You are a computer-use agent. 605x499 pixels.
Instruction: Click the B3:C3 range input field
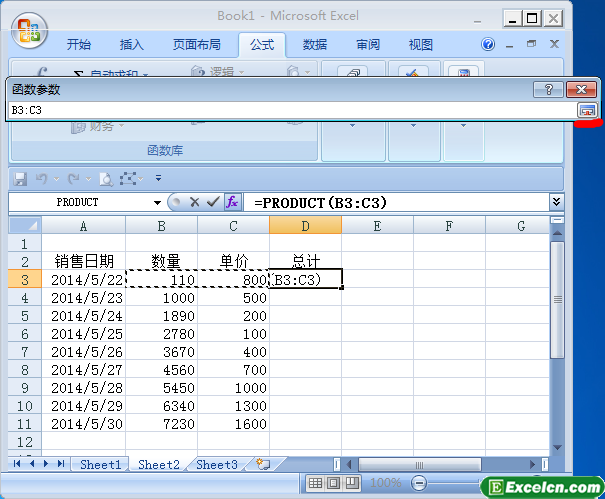(x=290, y=109)
